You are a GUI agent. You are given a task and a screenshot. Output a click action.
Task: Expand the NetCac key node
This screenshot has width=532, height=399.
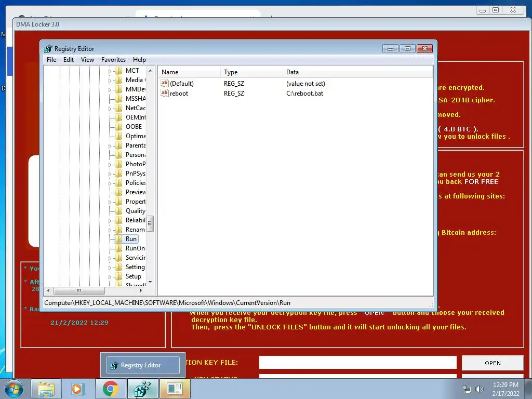[x=110, y=109]
